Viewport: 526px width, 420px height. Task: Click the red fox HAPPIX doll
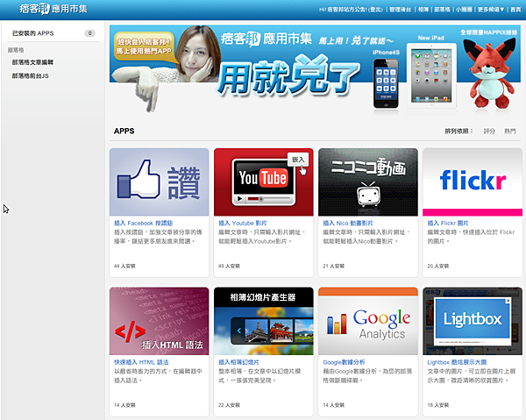coord(490,74)
